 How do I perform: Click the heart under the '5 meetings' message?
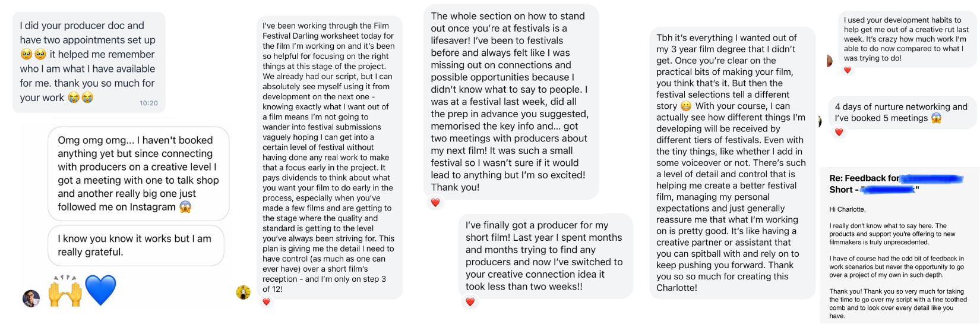839,132
